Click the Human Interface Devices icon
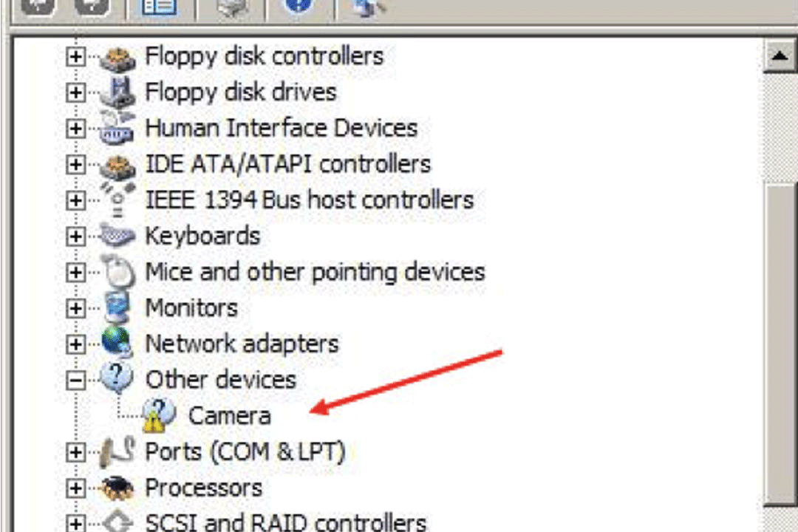 click(117, 129)
